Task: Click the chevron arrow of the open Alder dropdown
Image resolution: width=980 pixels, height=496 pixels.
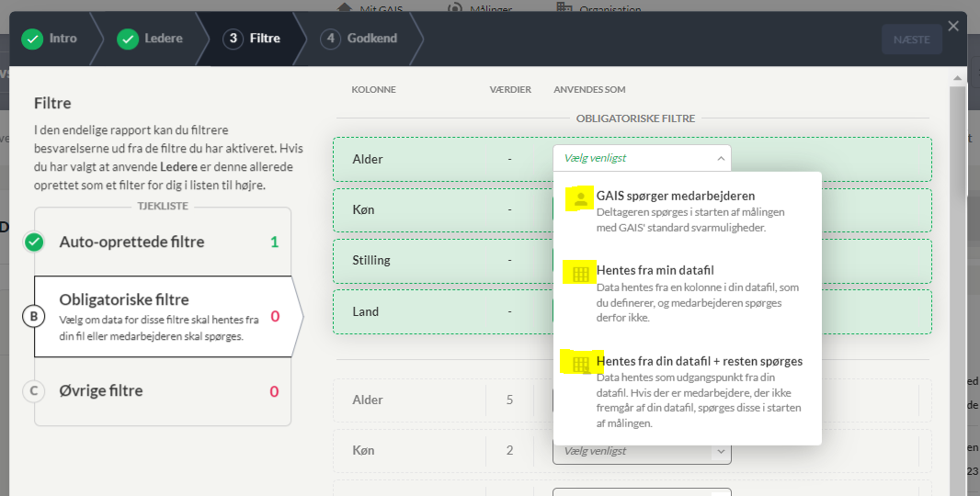Action: point(721,159)
